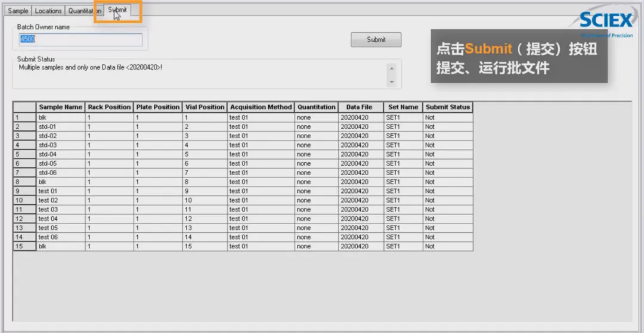Click the test 04 sample name cell
This screenshot has width=644, height=333.
coord(61,219)
